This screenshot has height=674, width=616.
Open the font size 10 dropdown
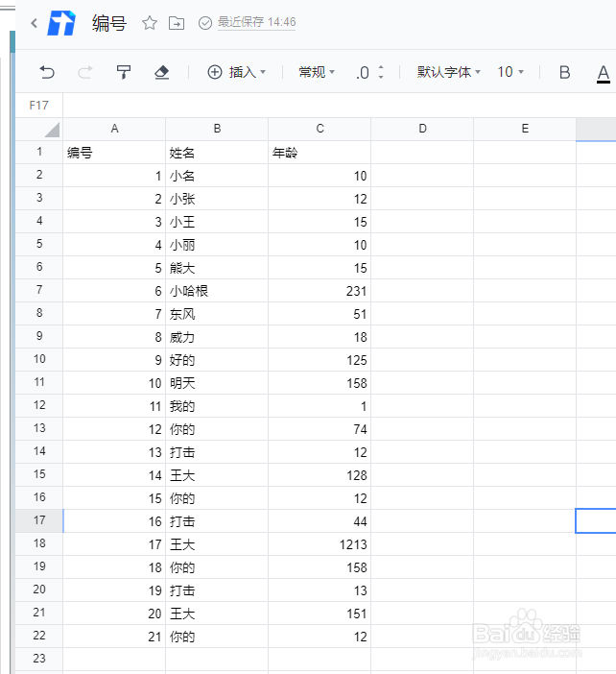tap(510, 72)
